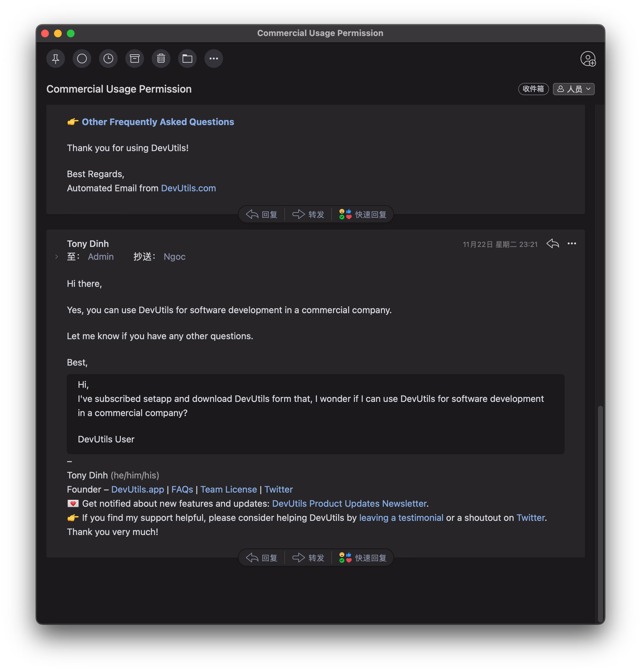Open the Team License link in signature
Image resolution: width=641 pixels, height=672 pixels.
pos(228,489)
